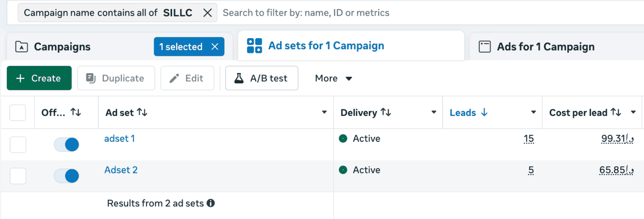The width and height of the screenshot is (644, 219).
Task: Expand the More dropdown menu
Action: (x=333, y=78)
